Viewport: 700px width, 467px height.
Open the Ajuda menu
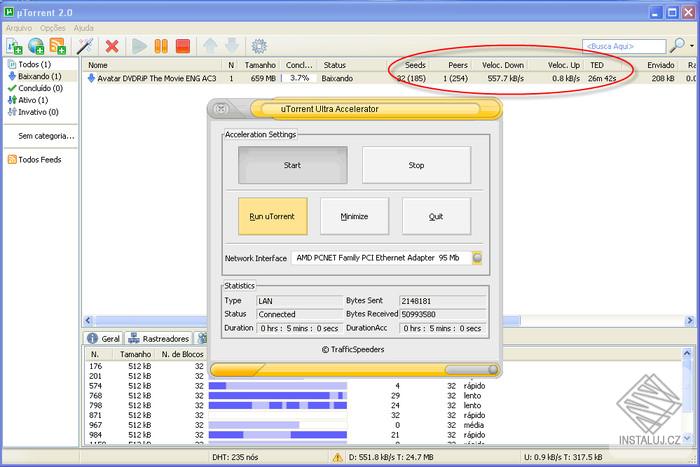[x=83, y=28]
